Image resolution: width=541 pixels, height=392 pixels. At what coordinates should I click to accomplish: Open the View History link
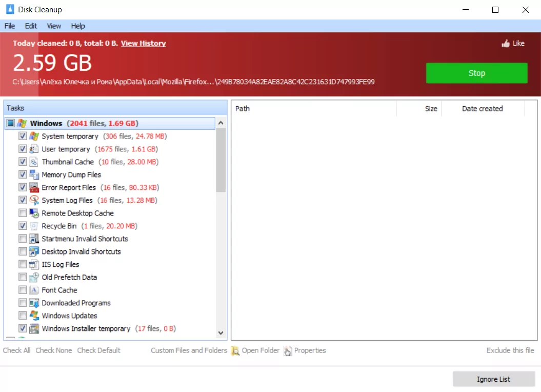(143, 43)
